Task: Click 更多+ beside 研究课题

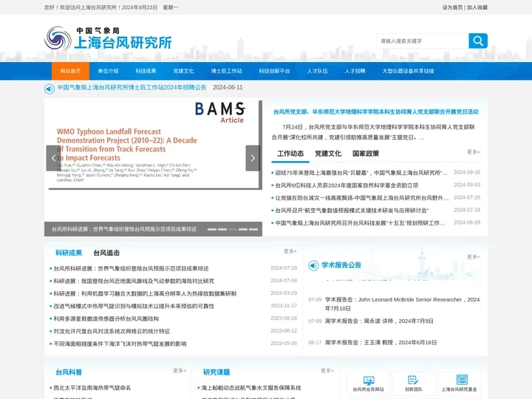Action: click(x=327, y=370)
